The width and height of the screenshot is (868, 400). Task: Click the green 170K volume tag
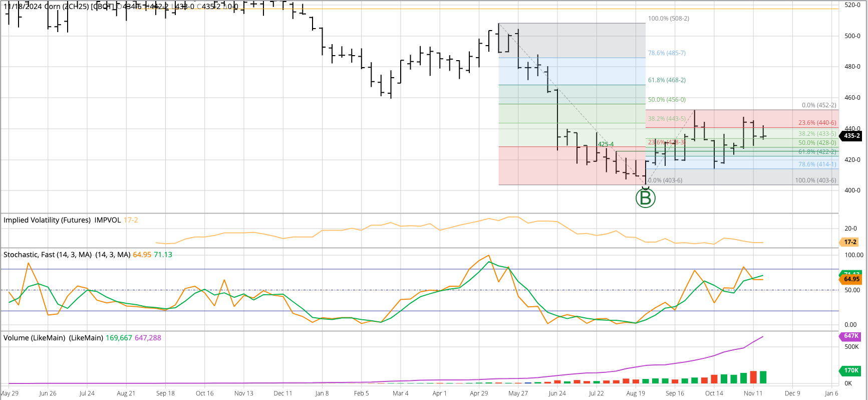(x=850, y=371)
